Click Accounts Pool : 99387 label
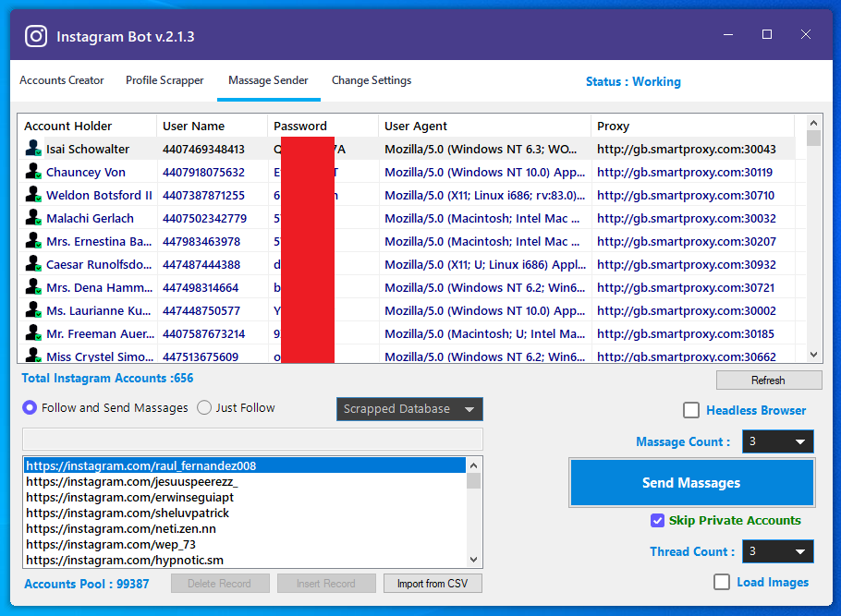The width and height of the screenshot is (841, 616). (x=86, y=584)
